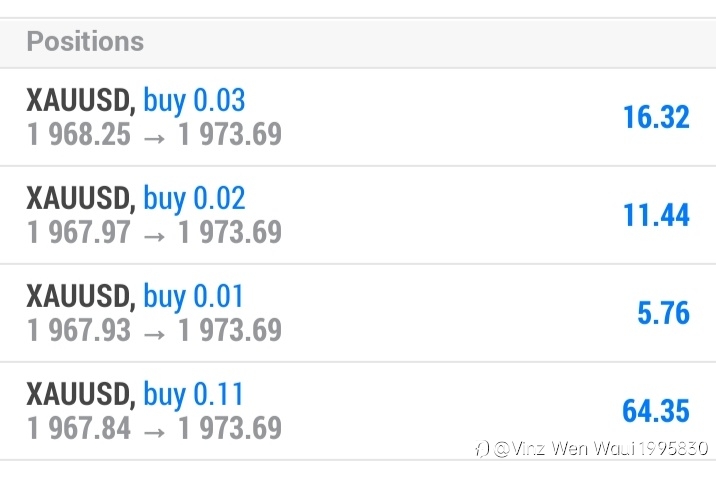Open the XAUUSD buy 0.01 position
This screenshot has width=716, height=480.
click(358, 313)
